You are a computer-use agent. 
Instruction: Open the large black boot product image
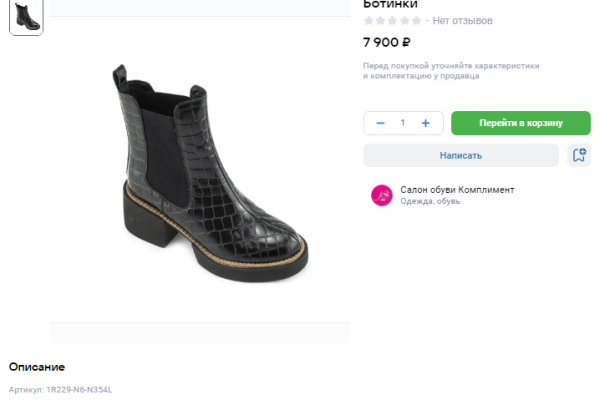coord(200,170)
